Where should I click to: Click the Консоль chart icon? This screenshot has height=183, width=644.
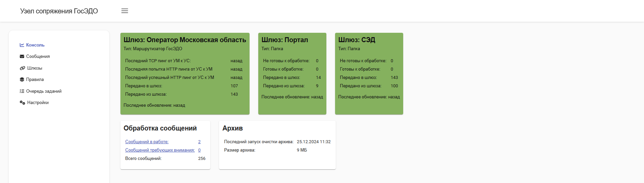pos(22,45)
